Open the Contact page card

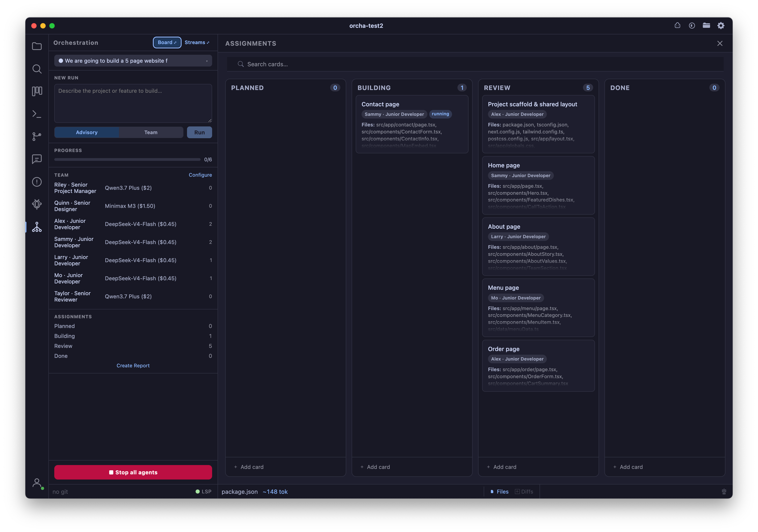click(x=412, y=124)
